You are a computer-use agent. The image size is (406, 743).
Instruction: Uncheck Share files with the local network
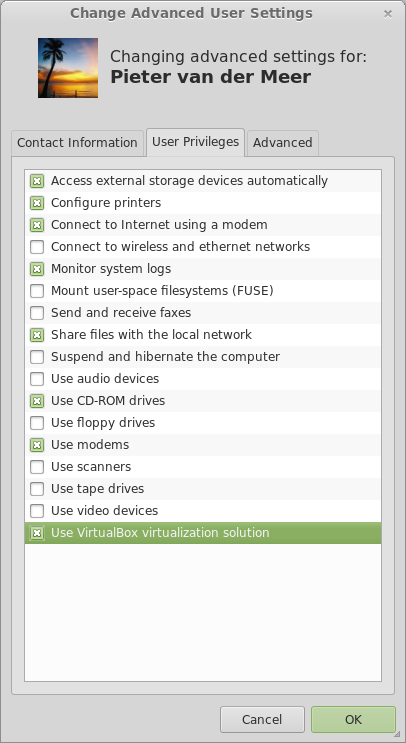click(37, 335)
